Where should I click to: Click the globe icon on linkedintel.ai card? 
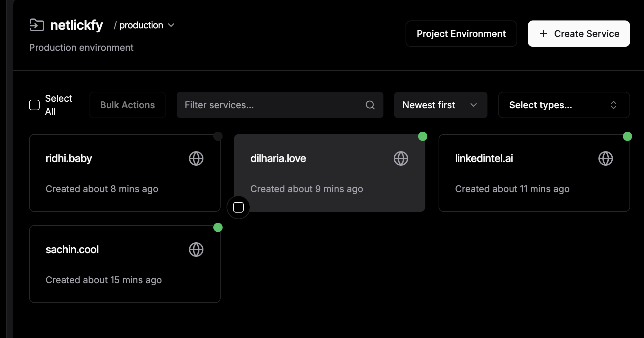click(605, 158)
